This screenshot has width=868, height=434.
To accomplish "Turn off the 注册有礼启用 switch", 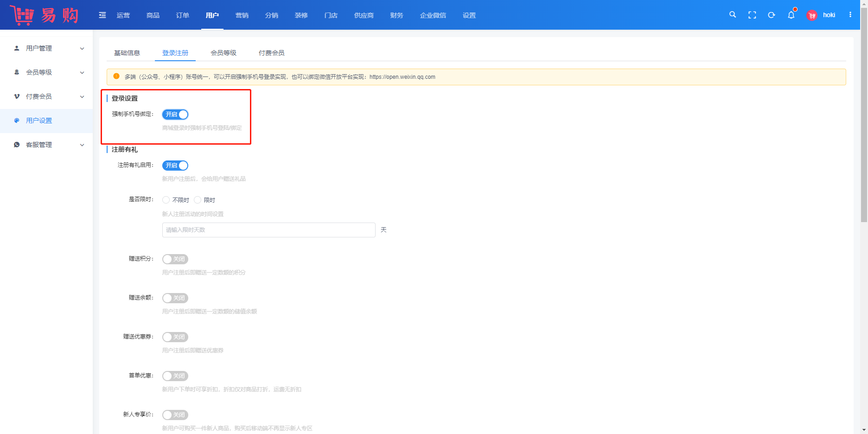I will pos(175,166).
